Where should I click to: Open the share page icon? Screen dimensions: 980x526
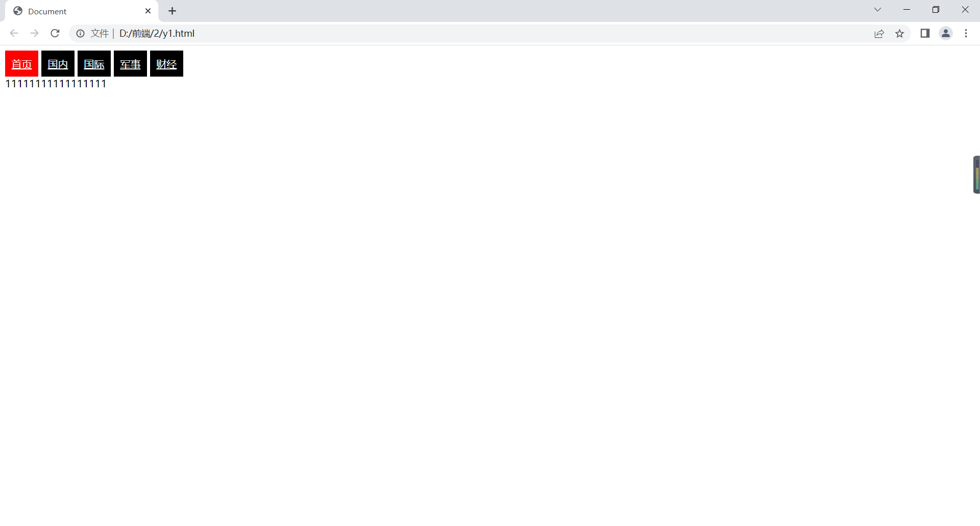(879, 34)
